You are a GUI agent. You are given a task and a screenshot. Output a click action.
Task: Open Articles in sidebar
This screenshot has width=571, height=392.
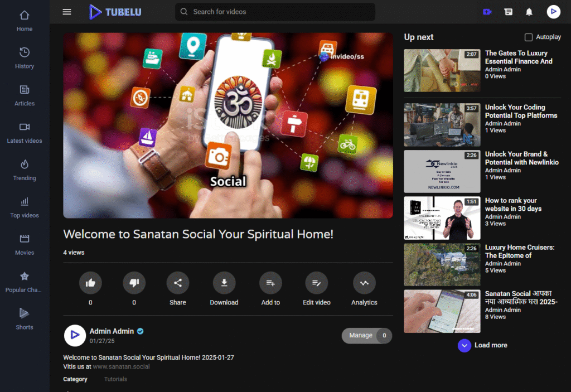tap(25, 95)
